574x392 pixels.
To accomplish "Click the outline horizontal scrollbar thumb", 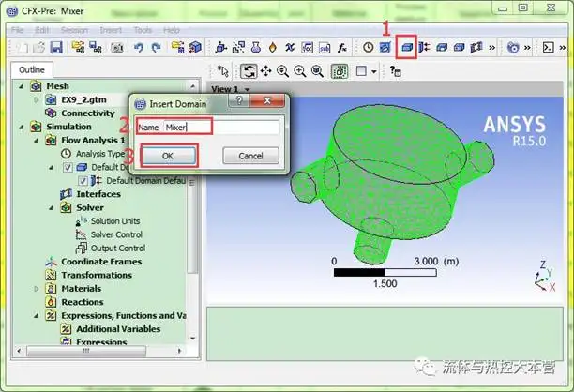I will [86, 351].
